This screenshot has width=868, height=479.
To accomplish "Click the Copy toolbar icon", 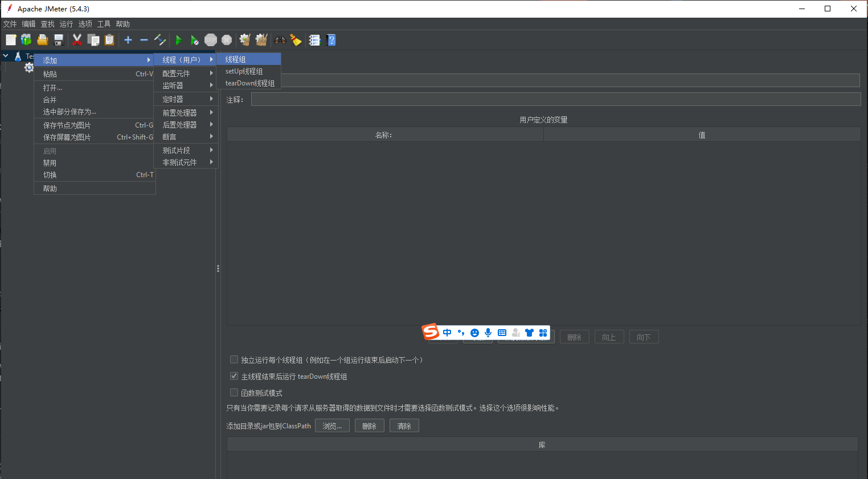I will pyautogui.click(x=93, y=40).
